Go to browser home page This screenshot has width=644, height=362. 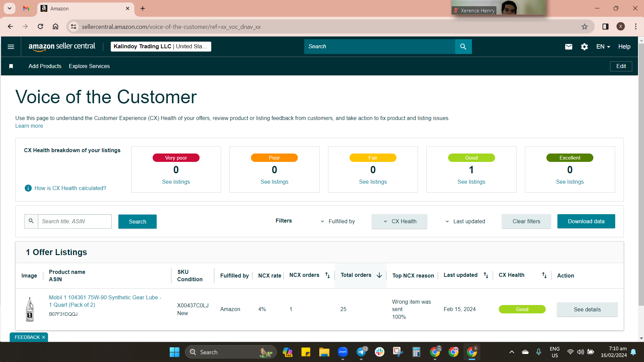(x=56, y=26)
